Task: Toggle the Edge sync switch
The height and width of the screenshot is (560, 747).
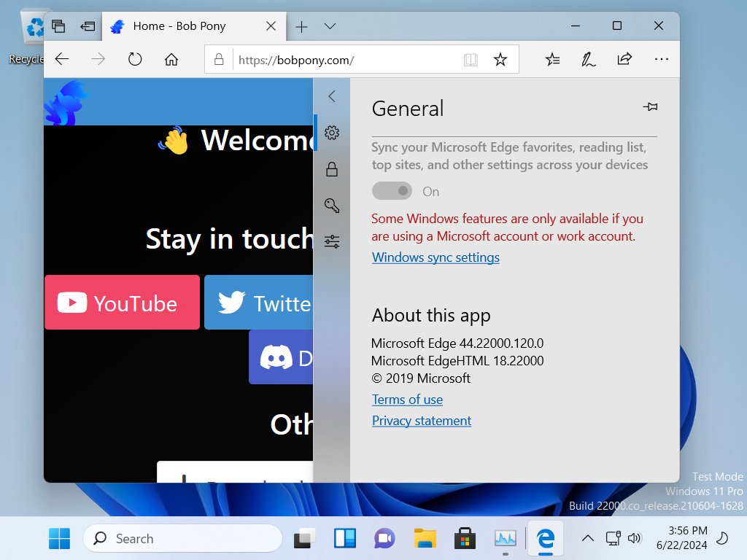Action: pyautogui.click(x=392, y=191)
